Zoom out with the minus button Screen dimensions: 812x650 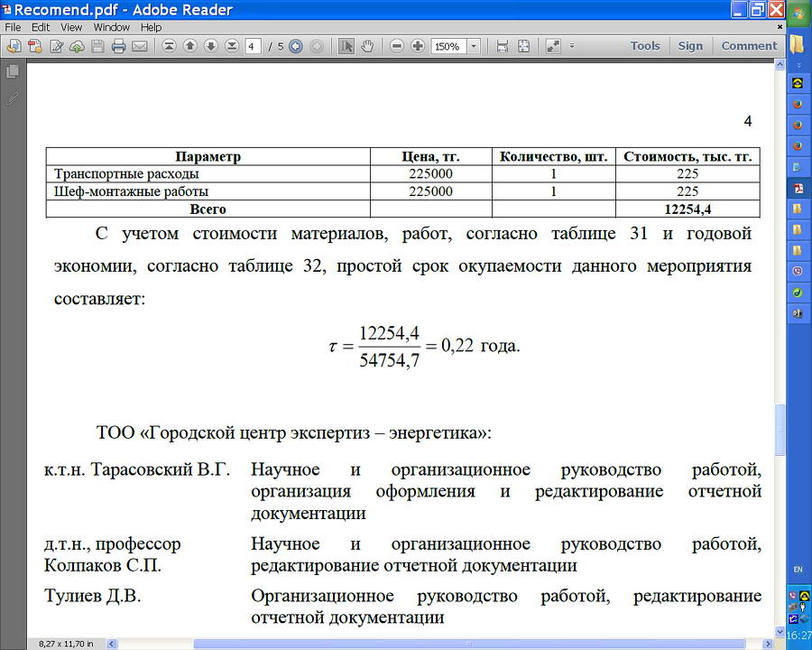tap(397, 46)
